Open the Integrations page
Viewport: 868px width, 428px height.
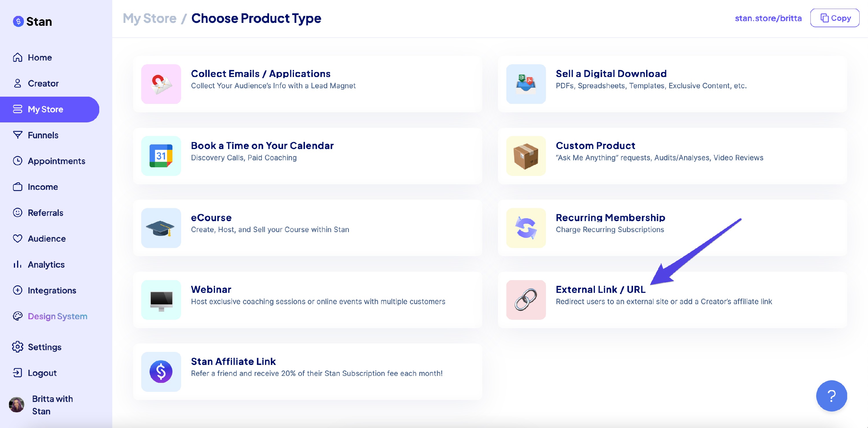tap(52, 290)
